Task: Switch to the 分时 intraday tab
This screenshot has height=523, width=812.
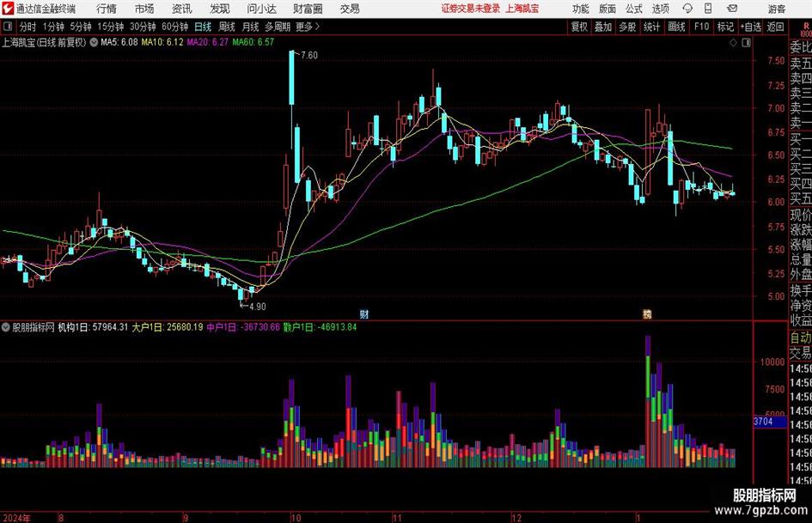Action: coord(28,27)
